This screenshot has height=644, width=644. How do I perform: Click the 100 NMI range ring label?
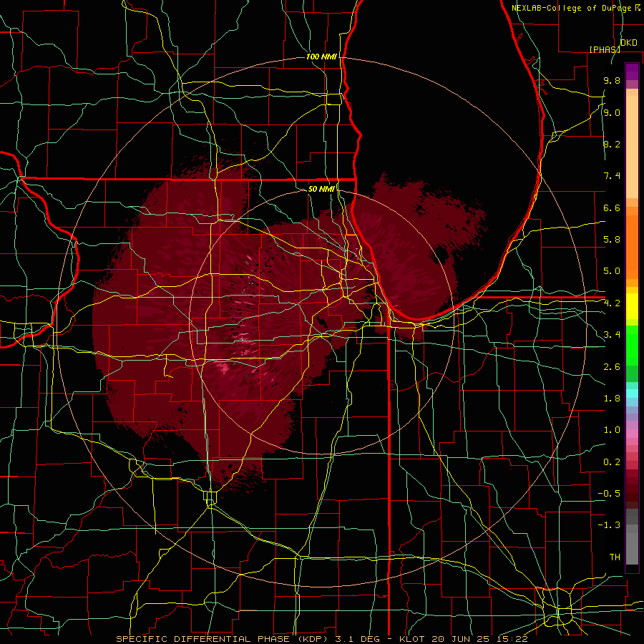pos(321,57)
